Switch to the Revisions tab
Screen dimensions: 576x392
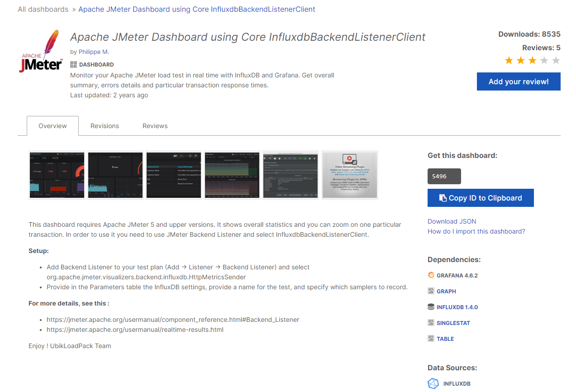coord(105,126)
